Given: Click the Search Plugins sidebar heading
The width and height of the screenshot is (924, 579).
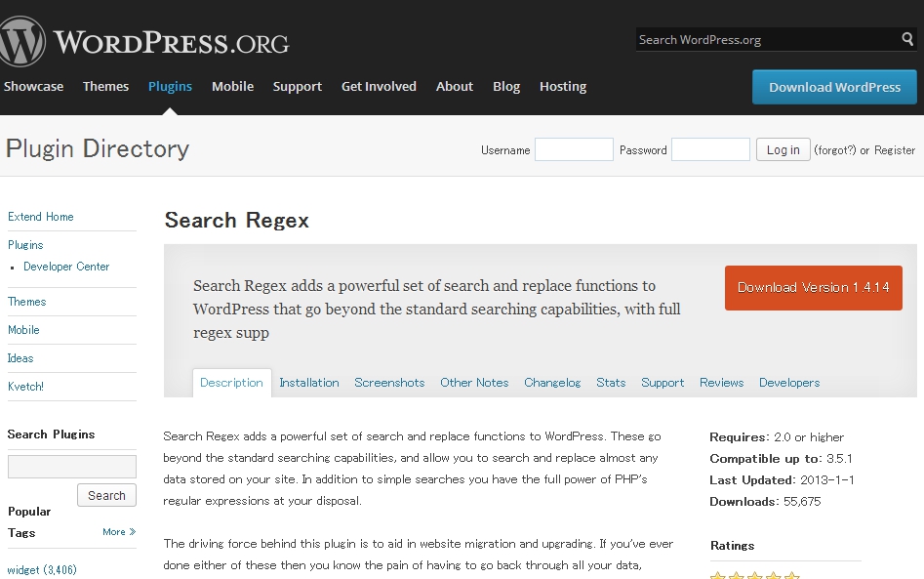Looking at the screenshot, I should (x=52, y=434).
